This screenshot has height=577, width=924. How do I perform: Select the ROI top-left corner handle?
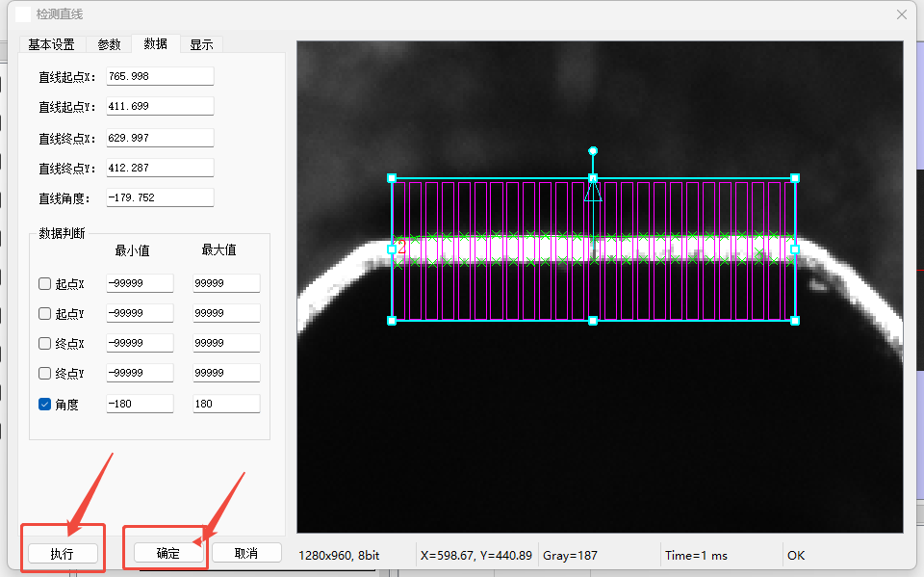coord(392,178)
